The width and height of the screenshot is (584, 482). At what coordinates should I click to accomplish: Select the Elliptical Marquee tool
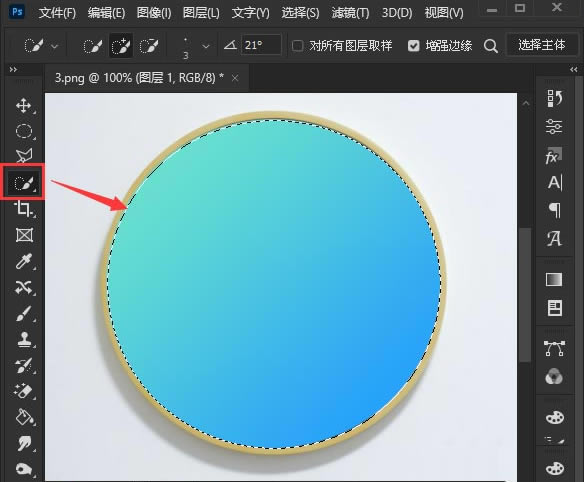click(24, 131)
